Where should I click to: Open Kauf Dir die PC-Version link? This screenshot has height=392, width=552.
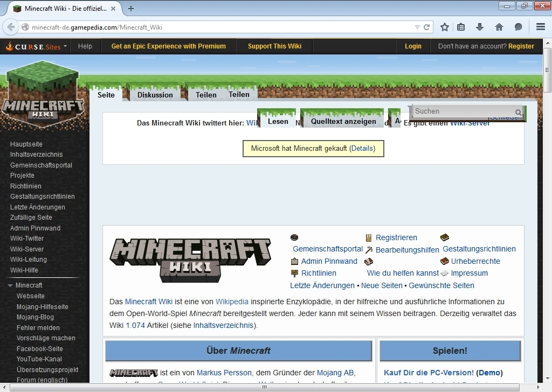point(429,373)
